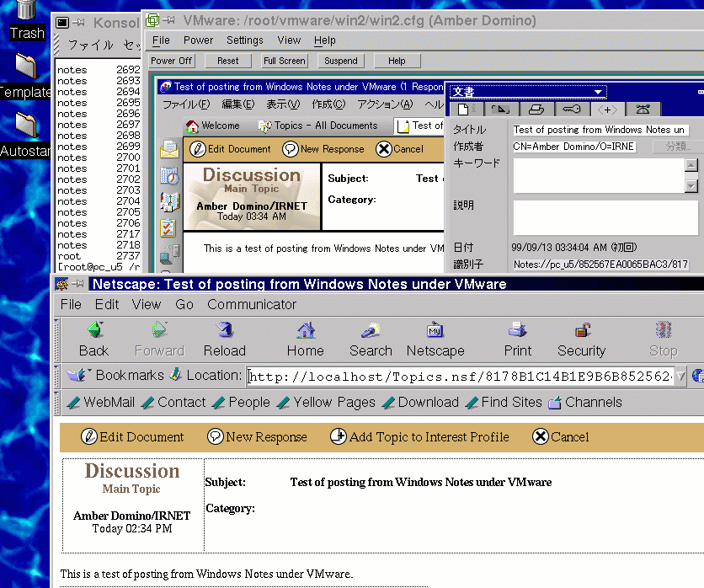
Task: Click the up arrow of the キーワード field
Action: (691, 165)
